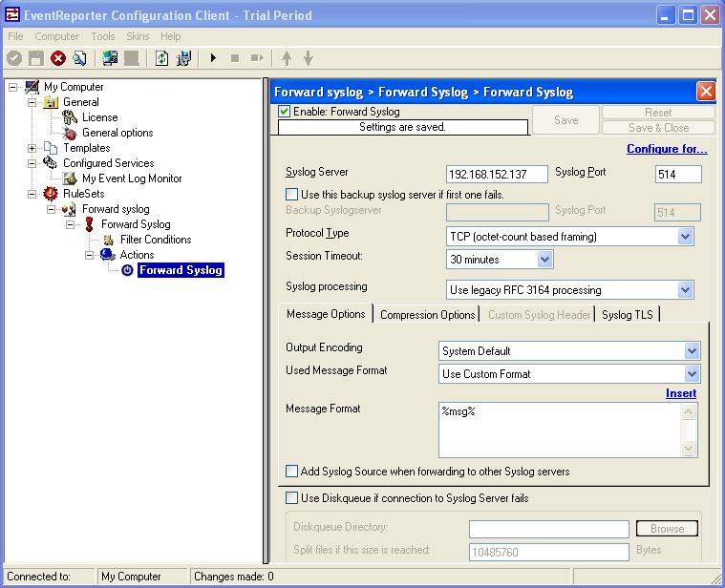This screenshot has height=588, width=725.
Task: Open the Session Timeout dropdown
Action: (544, 259)
